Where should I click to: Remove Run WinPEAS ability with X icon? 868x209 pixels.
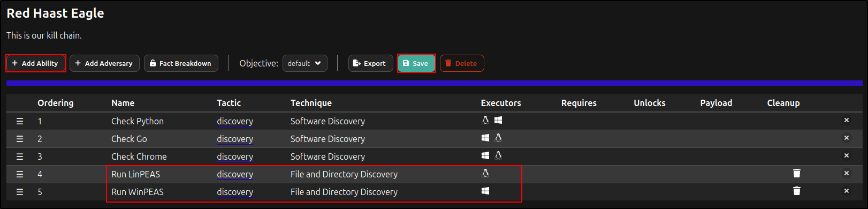(847, 191)
